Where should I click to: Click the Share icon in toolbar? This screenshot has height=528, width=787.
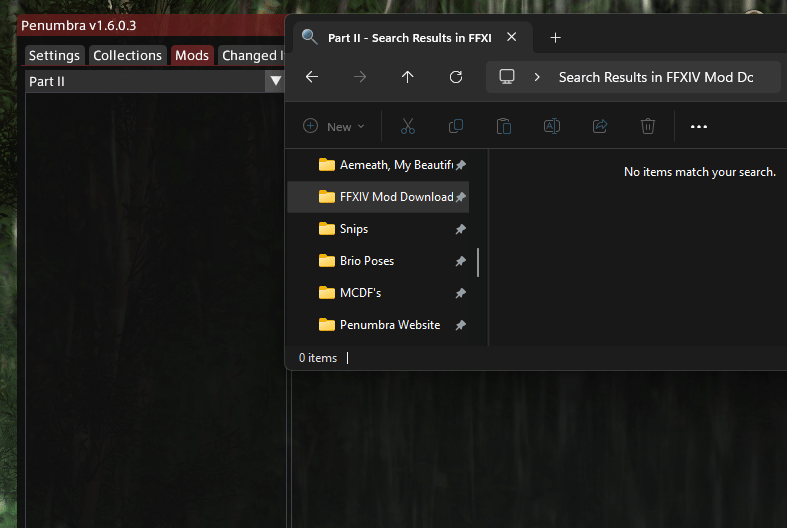600,126
